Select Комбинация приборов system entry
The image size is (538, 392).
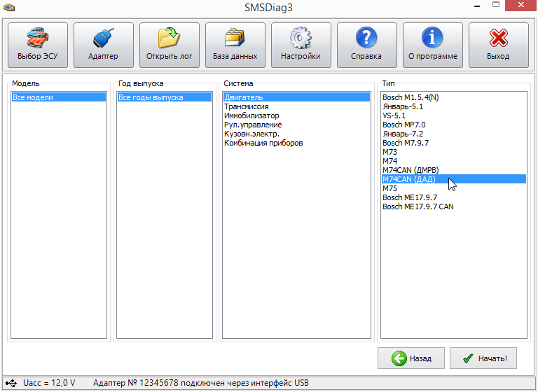coord(263,143)
